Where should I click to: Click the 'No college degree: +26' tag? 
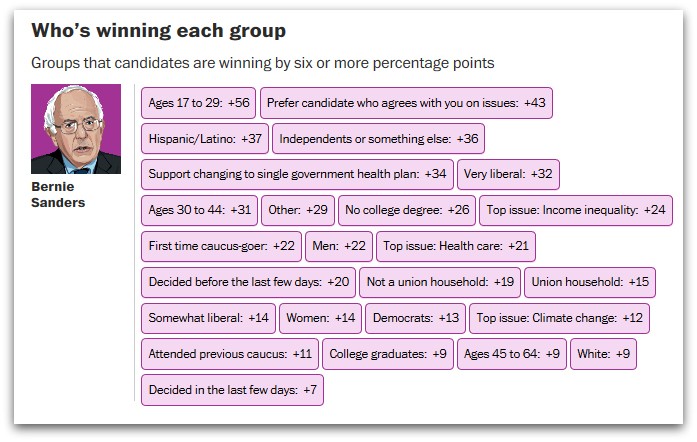[x=406, y=210]
